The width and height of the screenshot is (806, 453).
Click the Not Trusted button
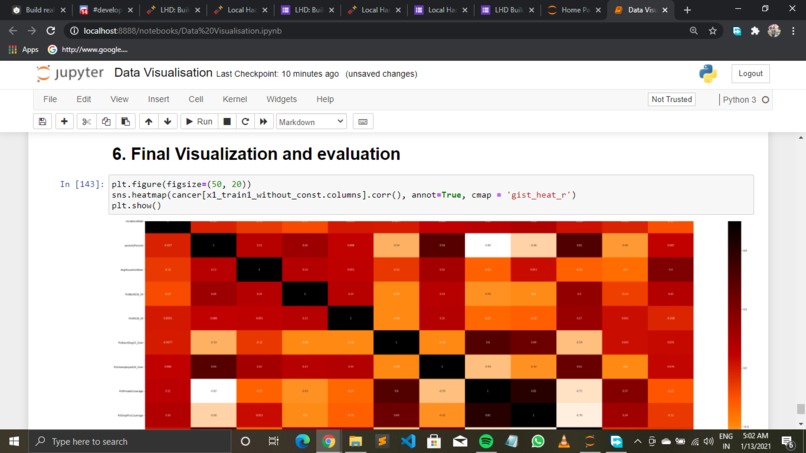tap(671, 99)
